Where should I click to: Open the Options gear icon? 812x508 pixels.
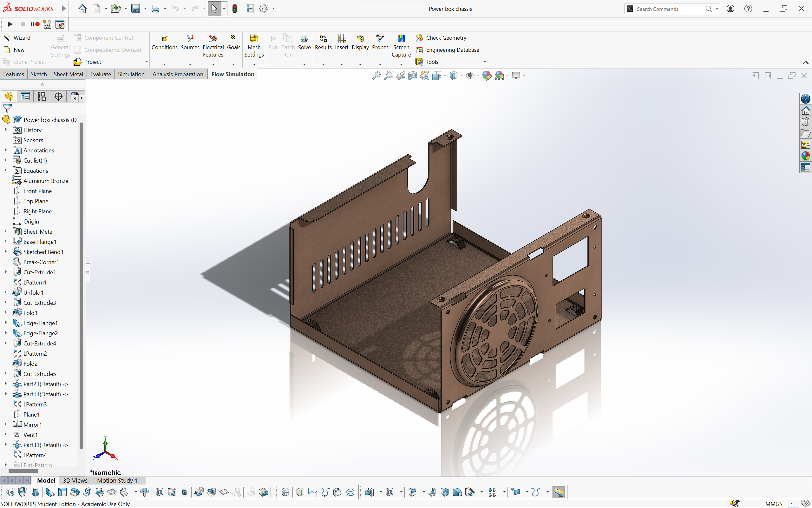coord(264,9)
